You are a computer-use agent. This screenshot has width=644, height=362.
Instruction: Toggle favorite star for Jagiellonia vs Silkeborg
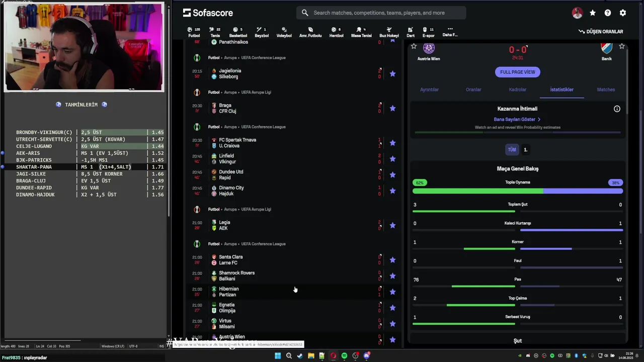coord(392,74)
